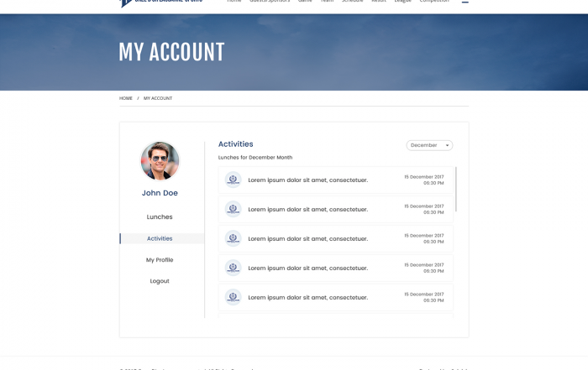Click first row's 15 December 2017 date
The image size is (588, 370).
423,177
